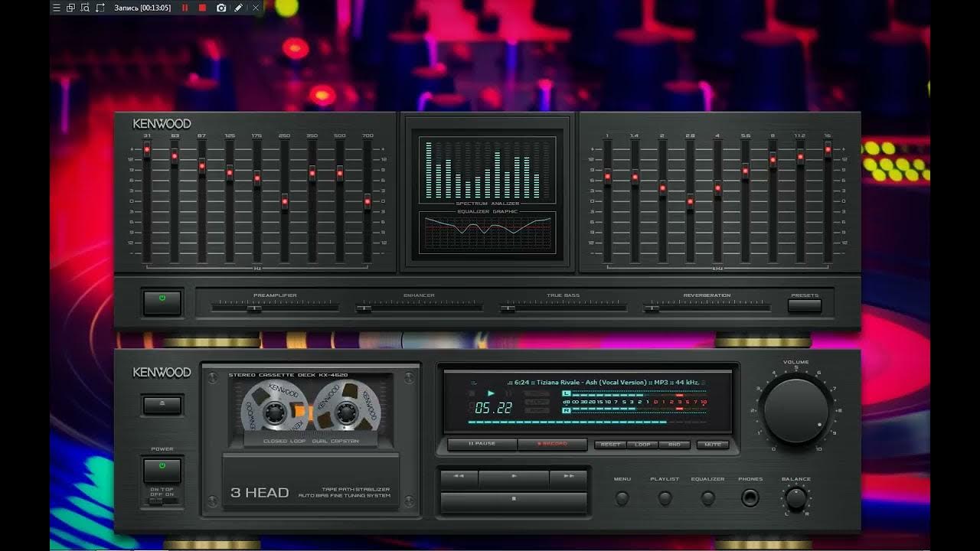Screen dimensions: 980x551
Task: Click the capture area resize icon
Action: [100, 8]
